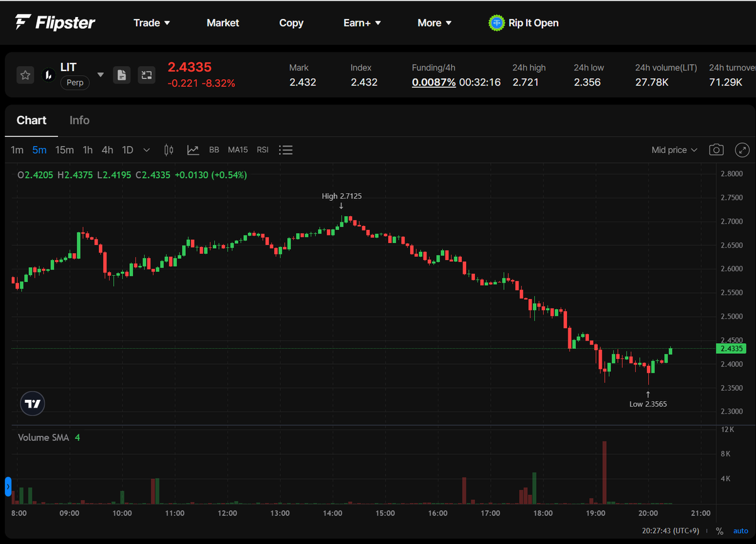The width and height of the screenshot is (756, 544).
Task: Click the 24h low value 2.356
Action: click(x=587, y=82)
